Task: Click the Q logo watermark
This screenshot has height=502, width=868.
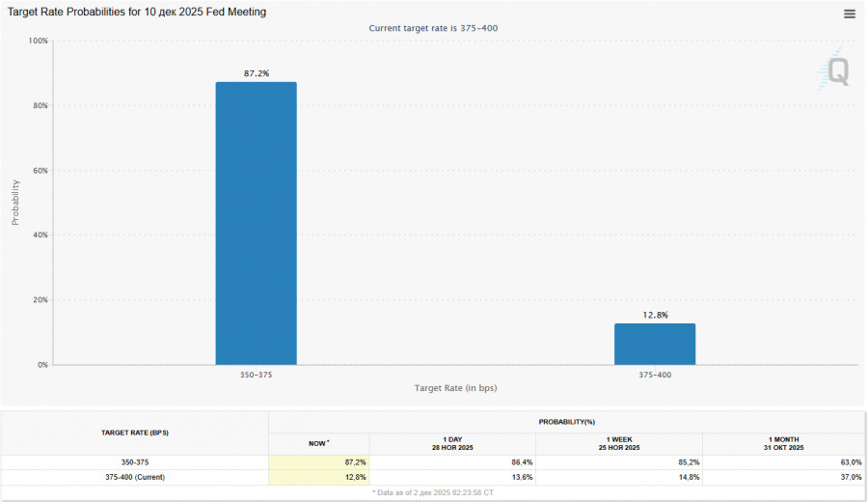Action: [x=836, y=70]
